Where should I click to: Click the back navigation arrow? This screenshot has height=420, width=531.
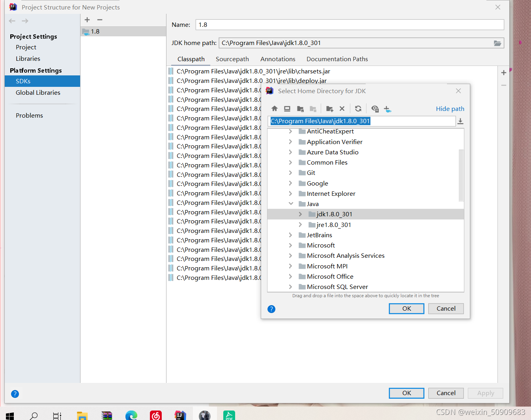coord(12,21)
